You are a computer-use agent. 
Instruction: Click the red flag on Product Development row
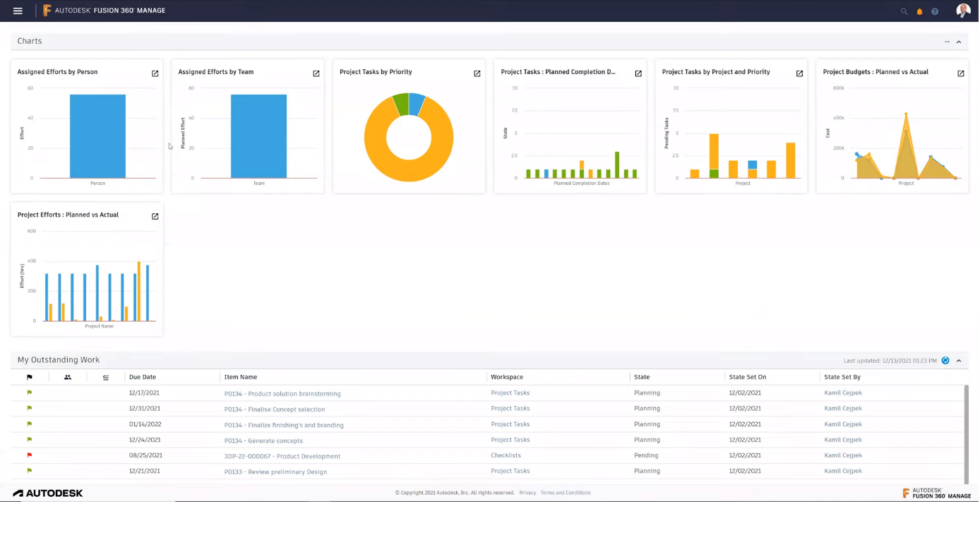point(29,455)
